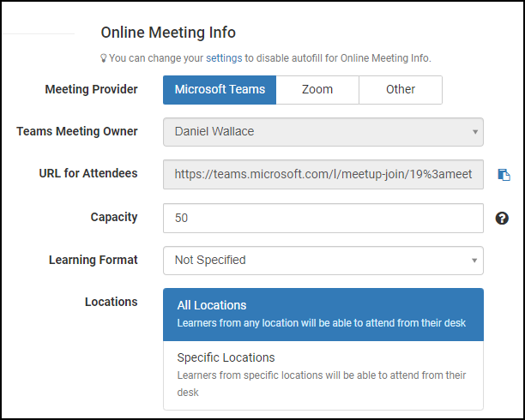Copy the attendee URL with clipboard icon
This screenshot has width=525, height=420.
(504, 175)
